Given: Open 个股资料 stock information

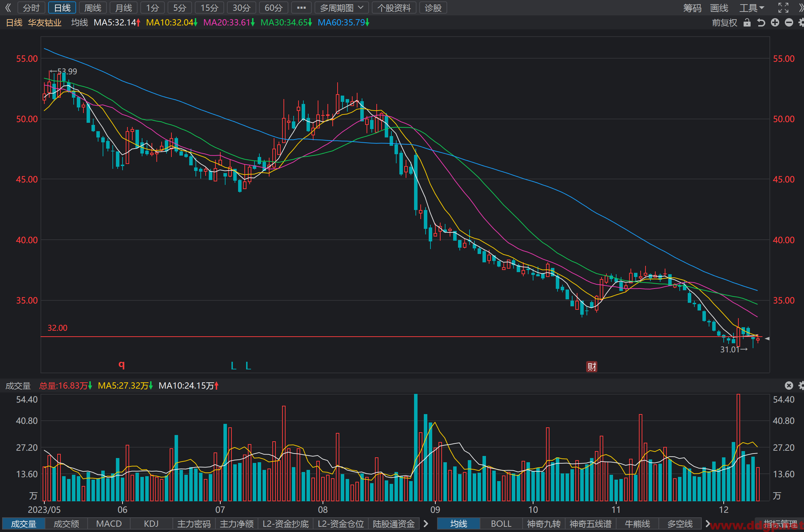Looking at the screenshot, I should [394, 8].
